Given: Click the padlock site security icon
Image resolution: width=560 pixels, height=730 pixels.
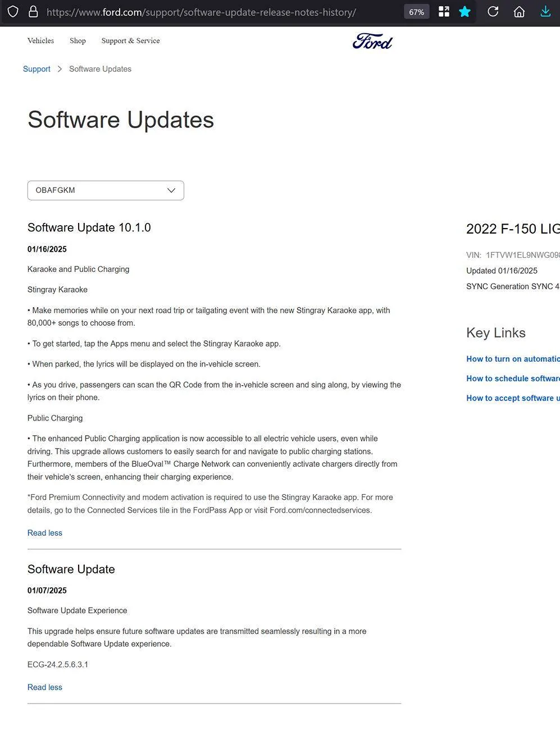Looking at the screenshot, I should 33,12.
